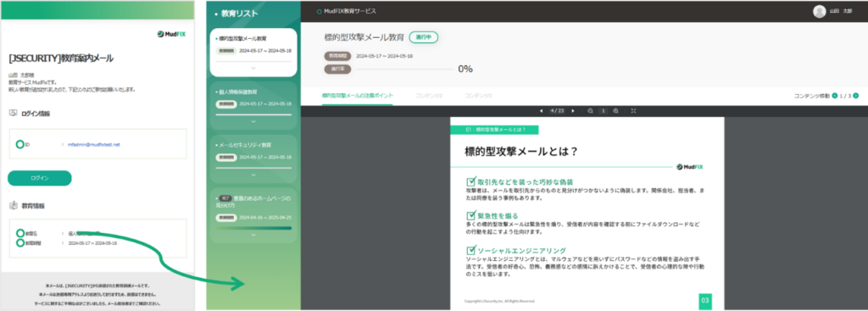Click the ログイン button in the email

(x=39, y=178)
